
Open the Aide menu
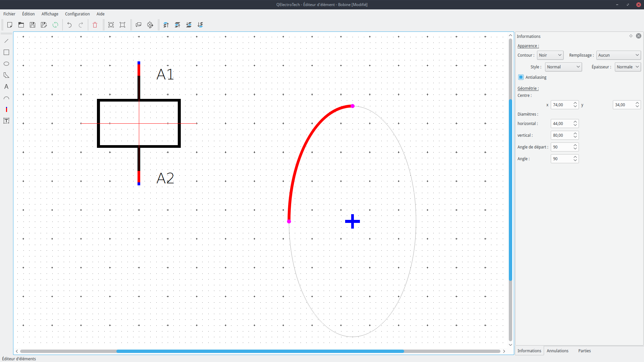coord(101,14)
